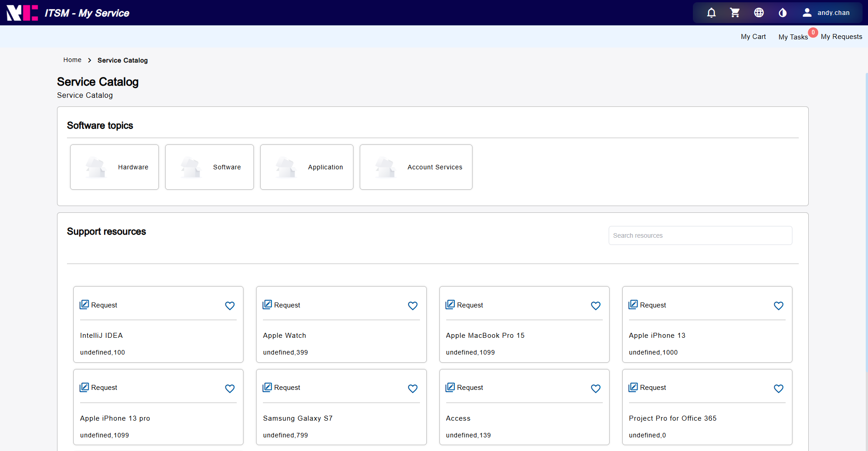
Task: Click breadcrumb chevron separator after Home
Action: point(90,60)
